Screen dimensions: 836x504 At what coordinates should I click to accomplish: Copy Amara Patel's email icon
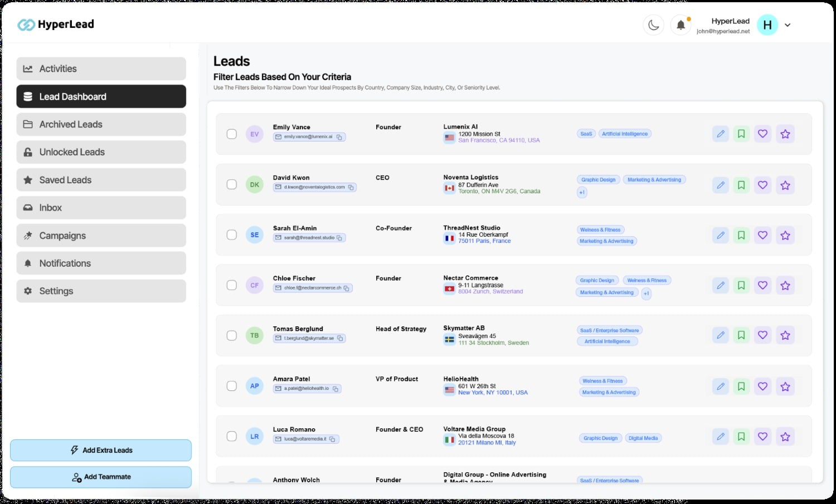[x=336, y=389]
